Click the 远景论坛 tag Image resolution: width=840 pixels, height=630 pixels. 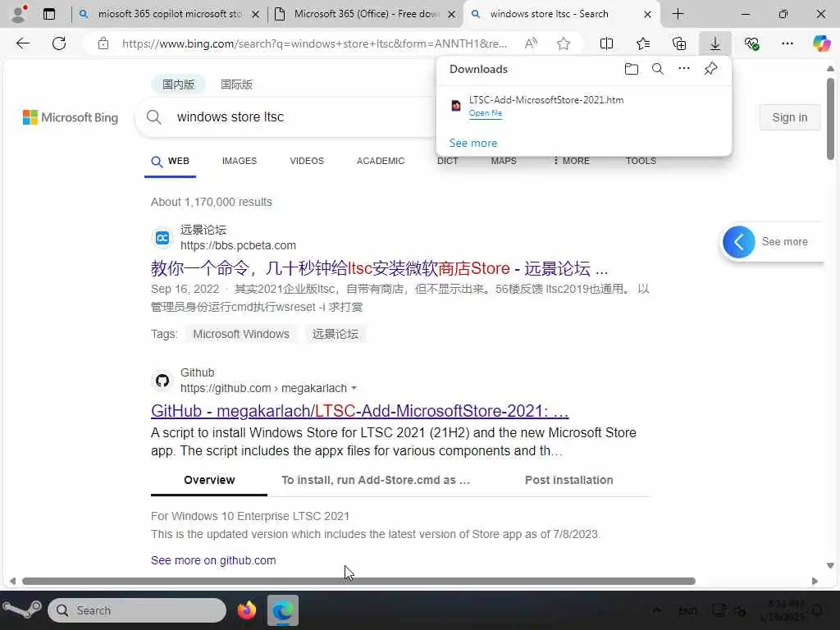point(336,335)
